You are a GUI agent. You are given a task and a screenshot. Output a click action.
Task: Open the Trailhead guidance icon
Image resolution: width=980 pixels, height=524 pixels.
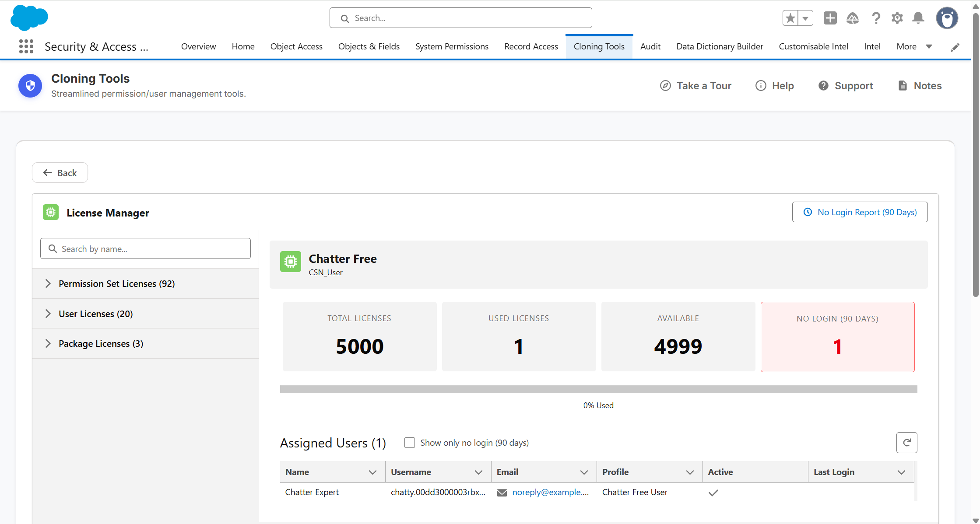(x=852, y=18)
